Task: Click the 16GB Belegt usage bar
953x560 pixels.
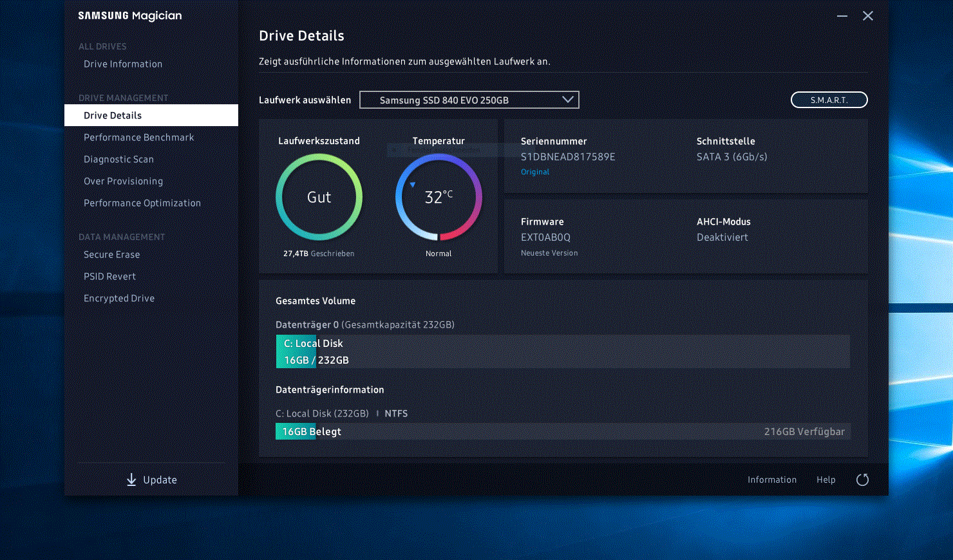Action: 563,431
